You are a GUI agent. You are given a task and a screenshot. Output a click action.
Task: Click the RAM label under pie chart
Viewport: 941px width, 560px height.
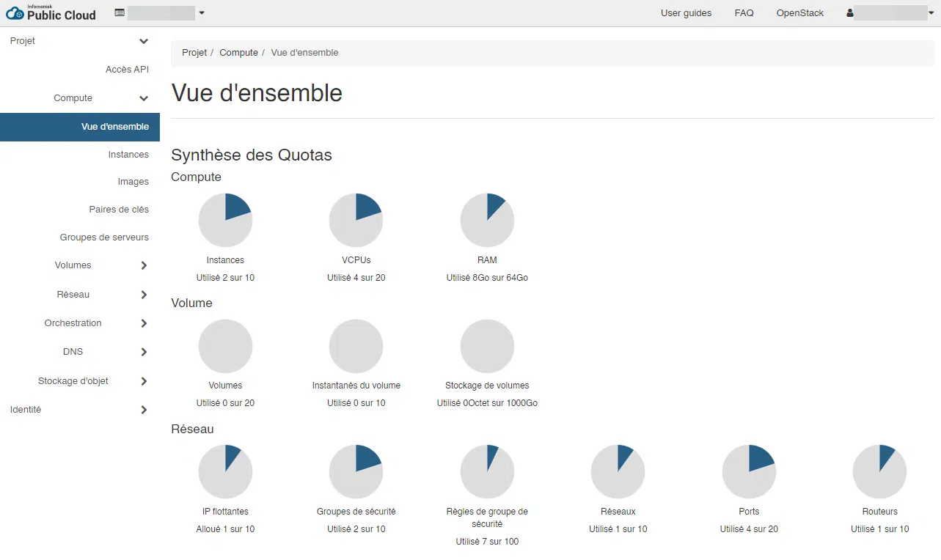click(487, 260)
